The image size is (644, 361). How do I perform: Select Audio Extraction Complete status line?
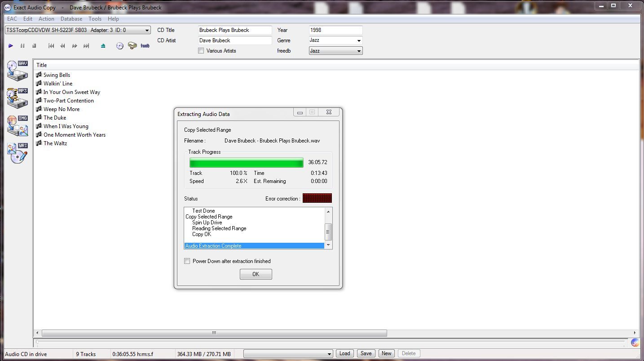click(x=254, y=246)
